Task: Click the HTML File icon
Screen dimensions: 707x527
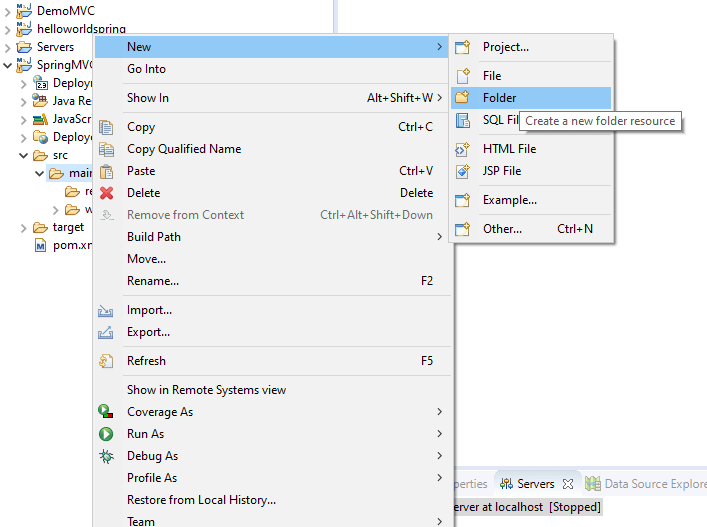Action: 462,149
